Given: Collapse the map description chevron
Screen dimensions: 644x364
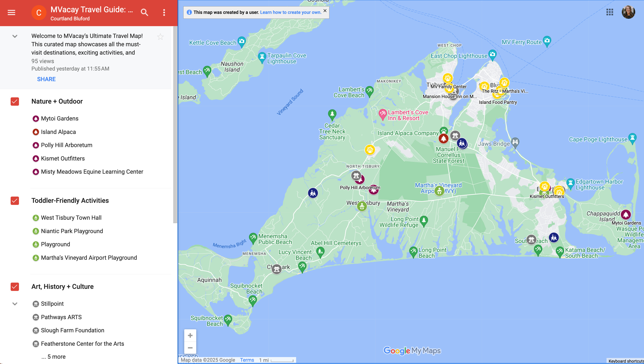Looking at the screenshot, I should (15, 36).
